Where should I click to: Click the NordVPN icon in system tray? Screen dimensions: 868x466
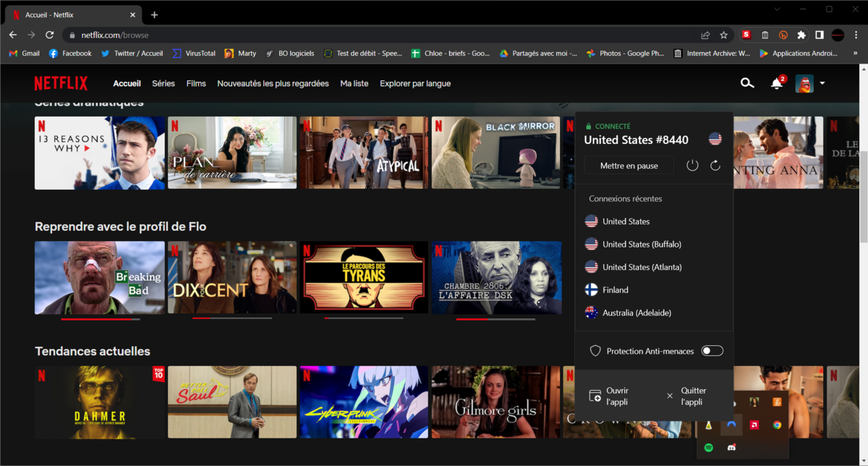tap(731, 425)
